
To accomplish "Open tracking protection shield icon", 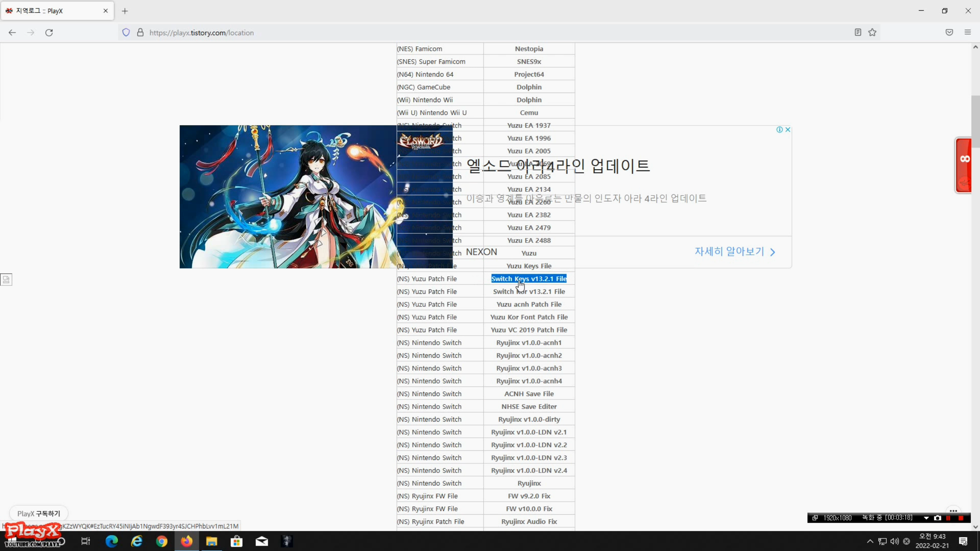I will (x=126, y=33).
